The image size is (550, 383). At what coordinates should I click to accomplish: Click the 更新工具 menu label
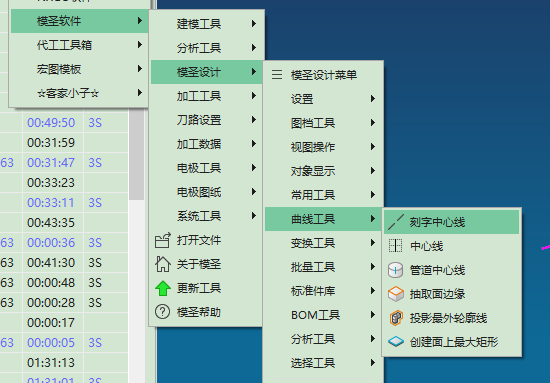199,288
